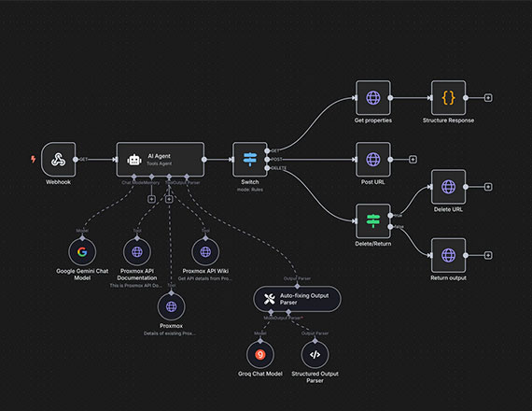
Task: Open the Proxmox API Wiki tool node
Action: point(205,252)
